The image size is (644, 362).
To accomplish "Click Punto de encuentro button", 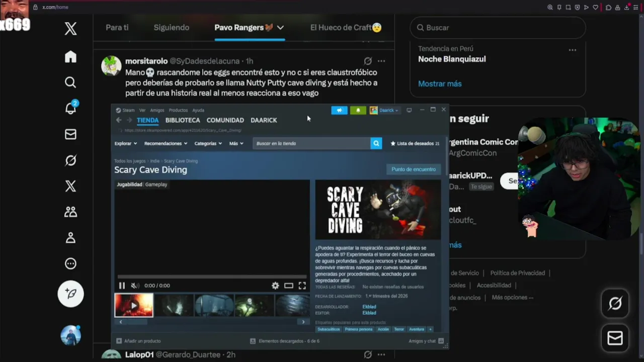I will point(414,169).
